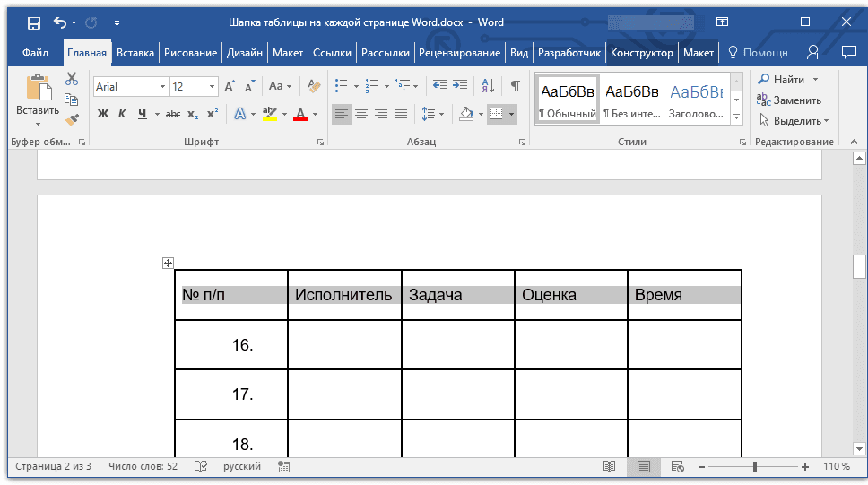
Task: Click the Format Painter brush icon
Action: click(72, 119)
